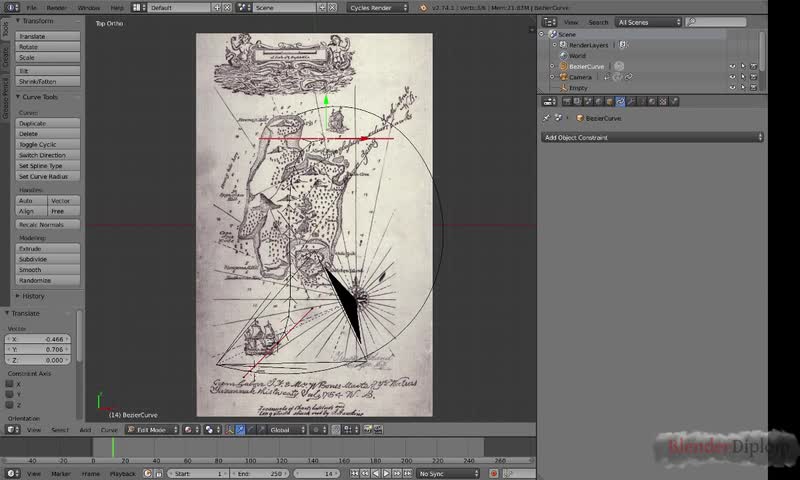Image resolution: width=800 pixels, height=480 pixels.
Task: Open the Edit Mode dropdown
Action: click(152, 430)
